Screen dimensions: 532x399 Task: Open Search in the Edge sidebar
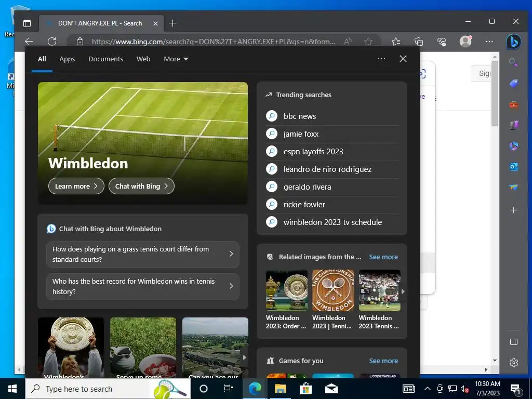pos(514,62)
